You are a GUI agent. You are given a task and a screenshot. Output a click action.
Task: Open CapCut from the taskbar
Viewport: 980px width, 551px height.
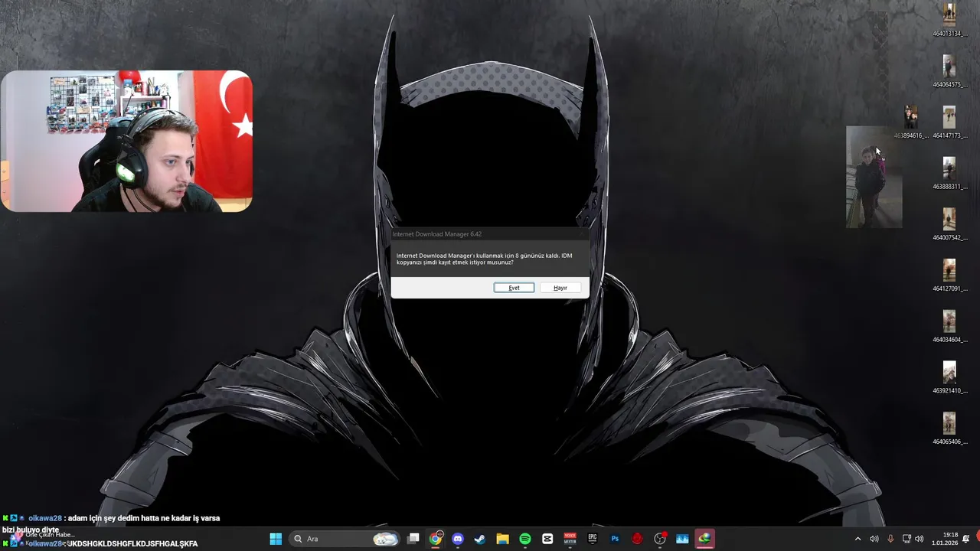click(x=547, y=539)
